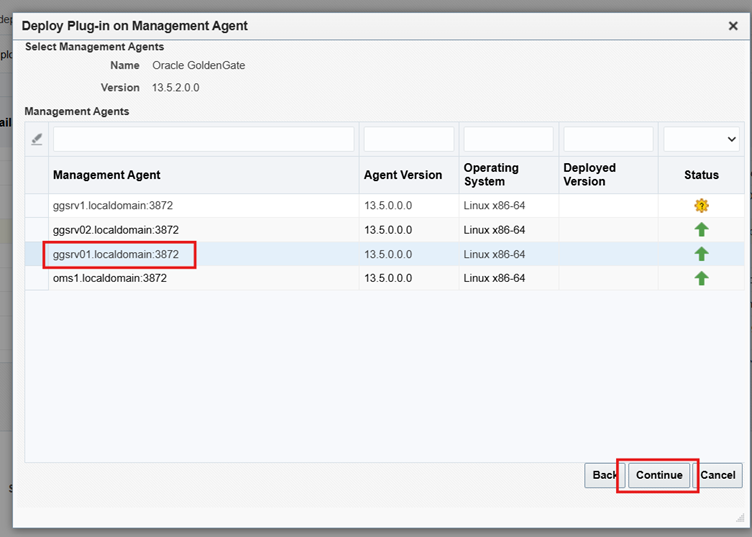Sort by Management Agent column header
752x537 pixels.
pyautogui.click(x=107, y=175)
